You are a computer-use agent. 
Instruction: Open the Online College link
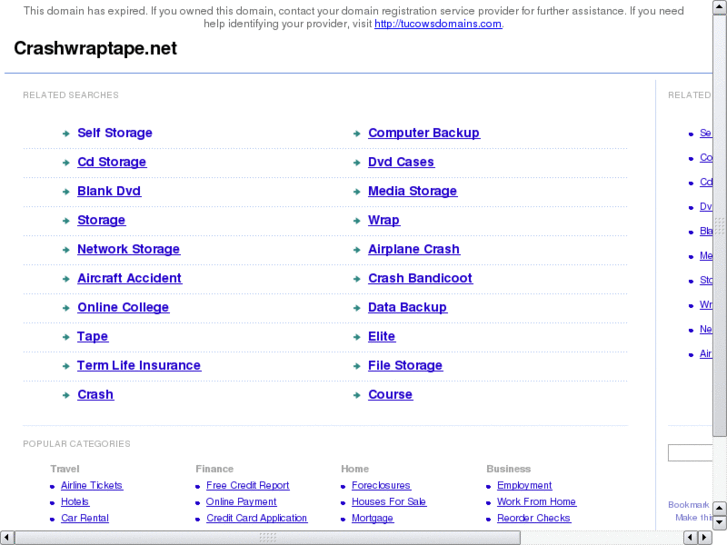pyautogui.click(x=123, y=308)
